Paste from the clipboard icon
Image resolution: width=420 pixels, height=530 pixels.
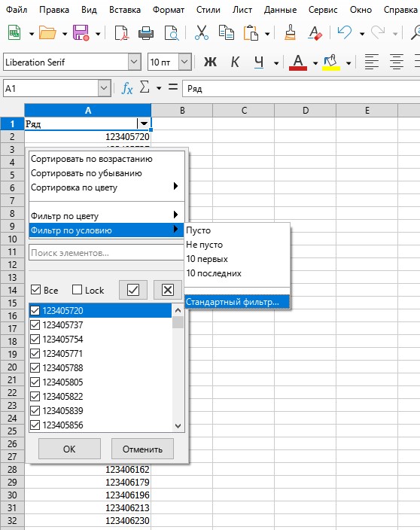[x=251, y=33]
